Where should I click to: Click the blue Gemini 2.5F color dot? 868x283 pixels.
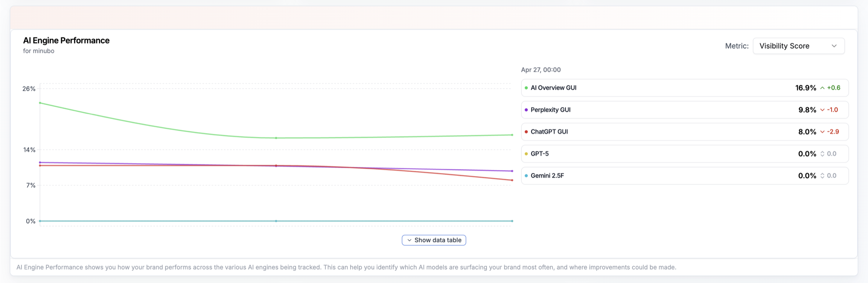click(526, 176)
